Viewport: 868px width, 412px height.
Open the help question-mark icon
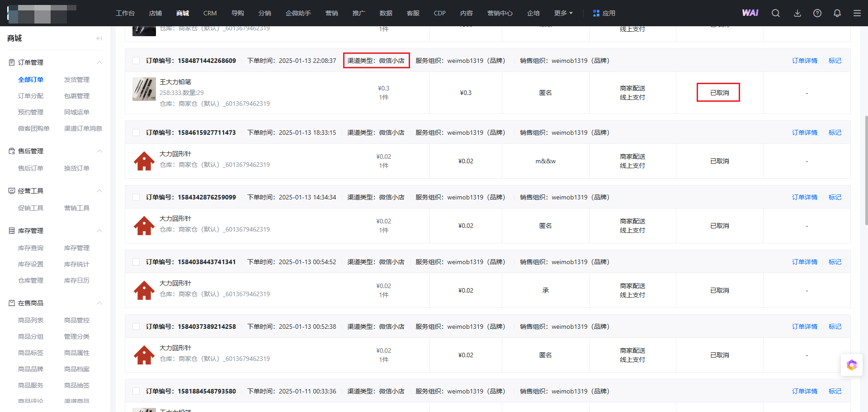817,13
